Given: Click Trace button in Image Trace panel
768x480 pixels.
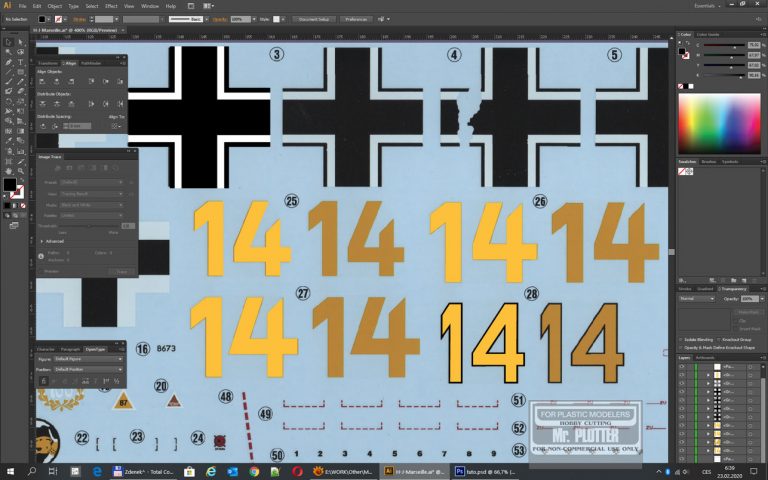Looking at the screenshot, I should (122, 271).
